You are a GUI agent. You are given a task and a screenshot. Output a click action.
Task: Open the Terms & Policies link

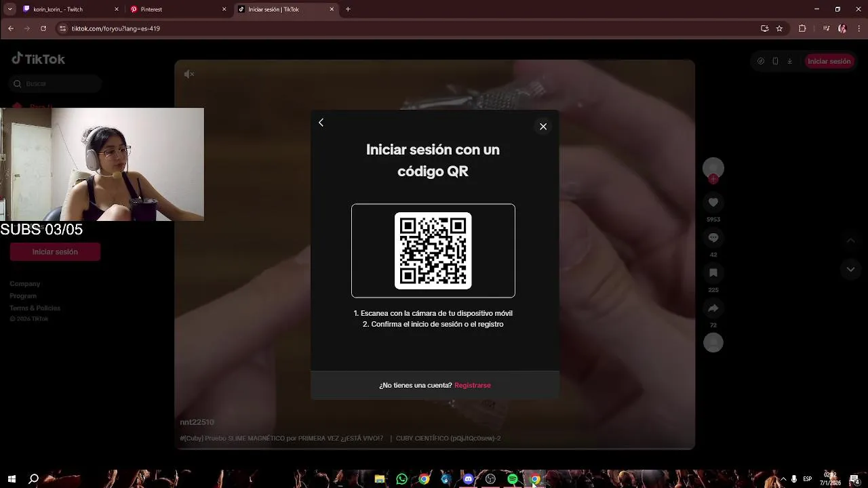click(x=35, y=308)
